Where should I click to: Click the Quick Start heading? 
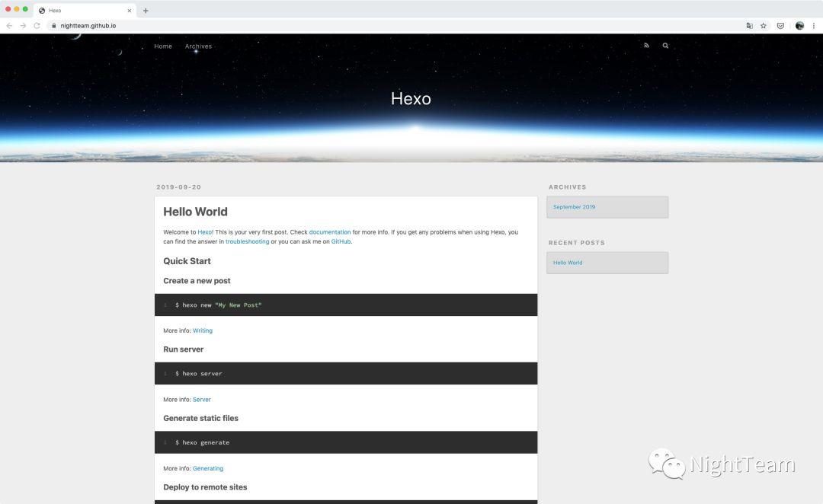pos(187,261)
